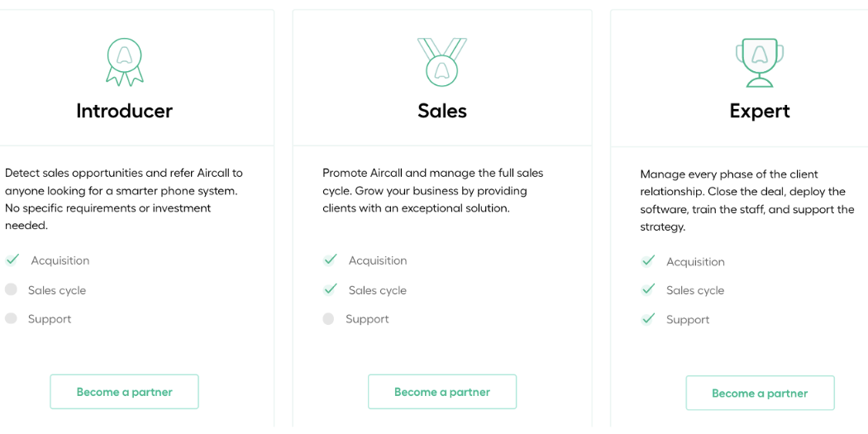The height and width of the screenshot is (434, 868).
Task: Click the Sales cycle checkmark in Expert card
Action: point(647,289)
